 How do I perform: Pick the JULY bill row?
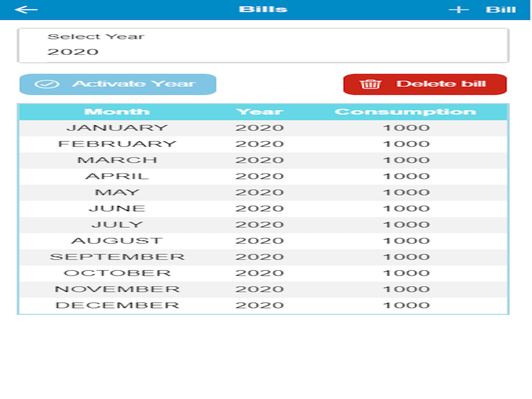click(x=263, y=225)
